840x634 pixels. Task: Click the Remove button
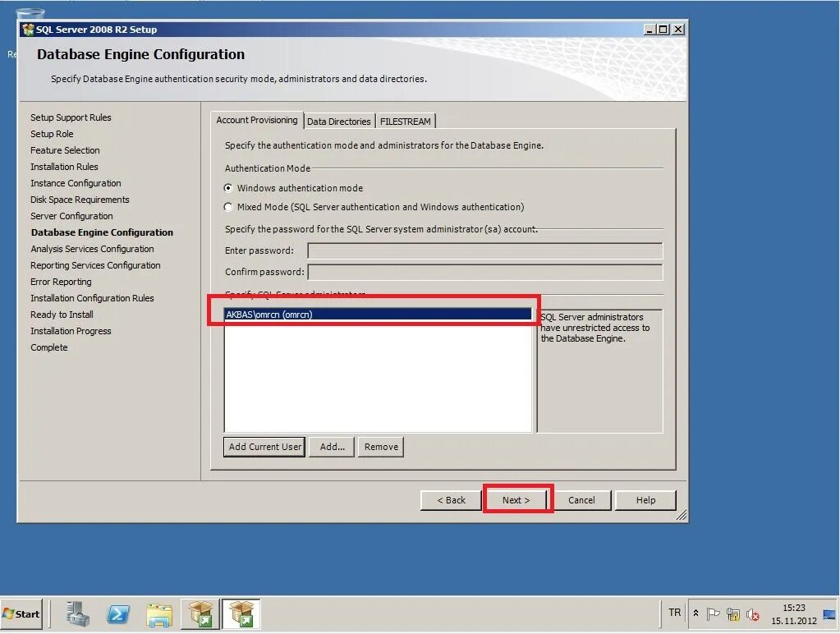pos(381,447)
